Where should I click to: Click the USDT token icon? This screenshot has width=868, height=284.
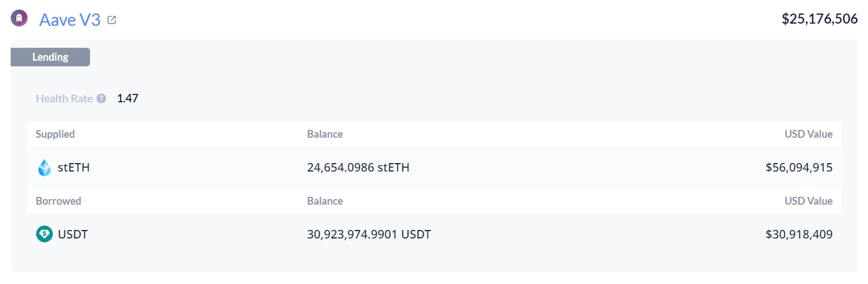coord(44,234)
